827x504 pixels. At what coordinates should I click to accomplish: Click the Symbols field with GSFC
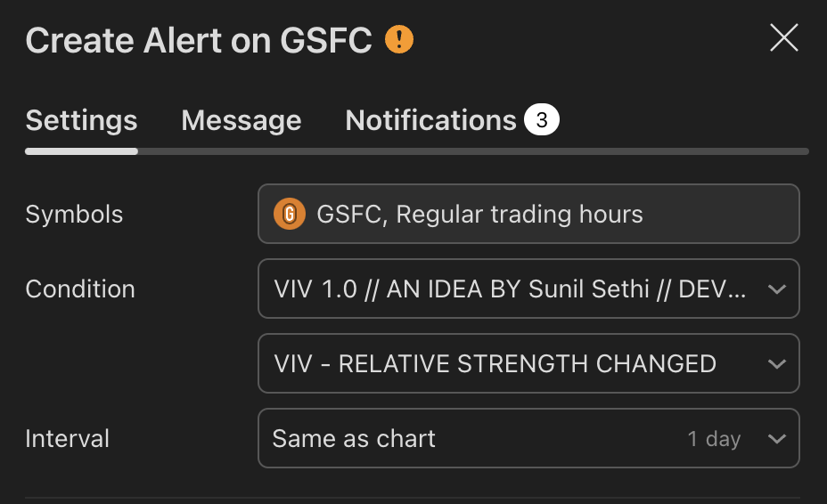pos(528,214)
